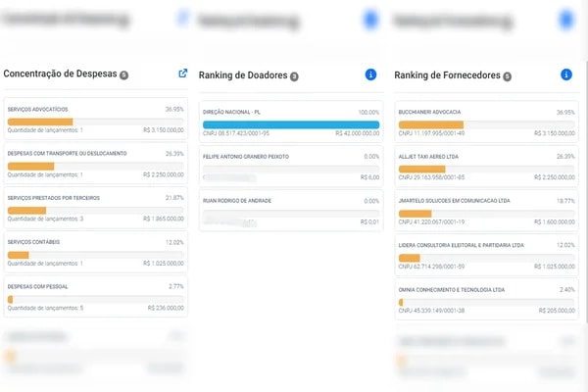This screenshot has width=588, height=392.
Task: Open Omnia Conhecimento e Tecnologia Ltda
Action: [x=486, y=299]
